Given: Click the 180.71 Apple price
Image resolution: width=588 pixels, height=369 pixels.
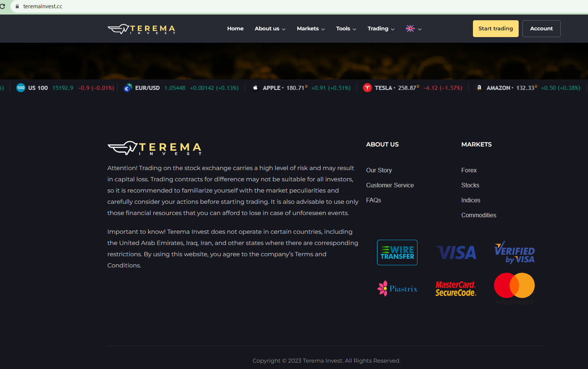Looking at the screenshot, I should pos(295,88).
